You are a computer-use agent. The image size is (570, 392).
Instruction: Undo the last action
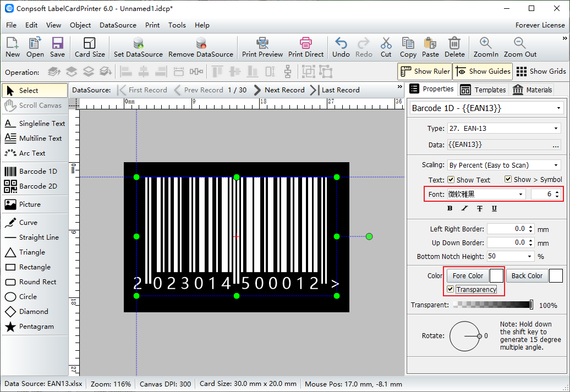point(341,47)
